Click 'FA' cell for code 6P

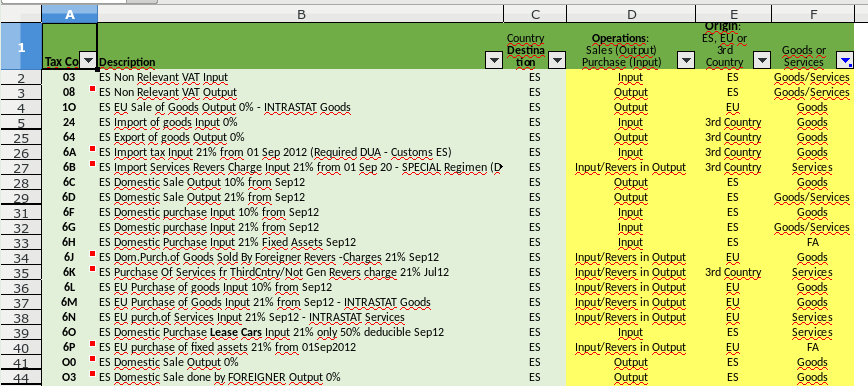(813, 347)
